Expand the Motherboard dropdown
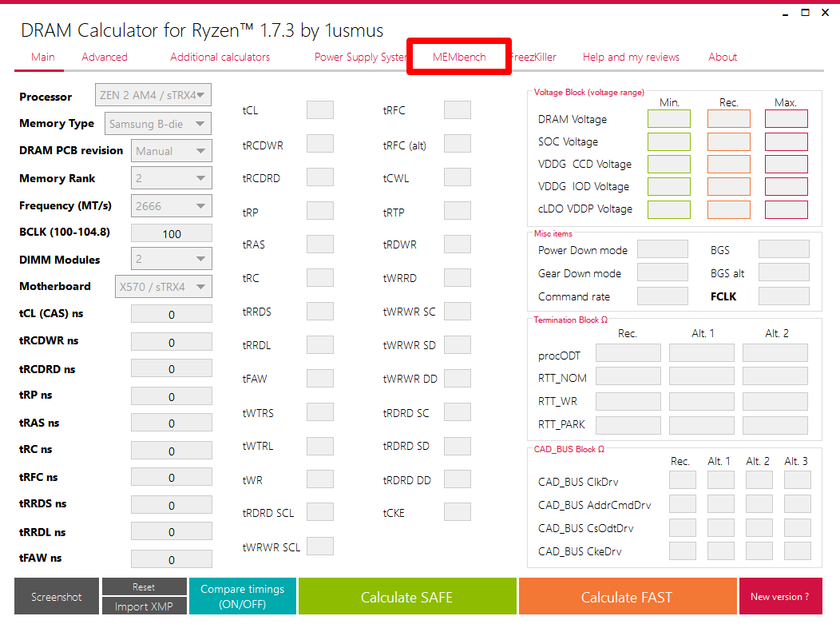This screenshot has height=632, width=840. point(164,286)
